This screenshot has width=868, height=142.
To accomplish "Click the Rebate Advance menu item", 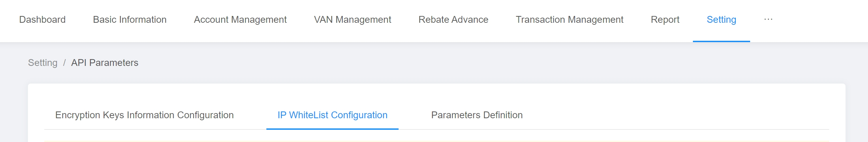I will [453, 19].
